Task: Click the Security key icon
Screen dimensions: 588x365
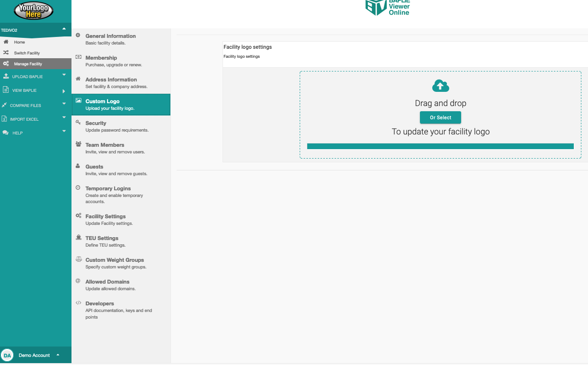Action: (78, 122)
